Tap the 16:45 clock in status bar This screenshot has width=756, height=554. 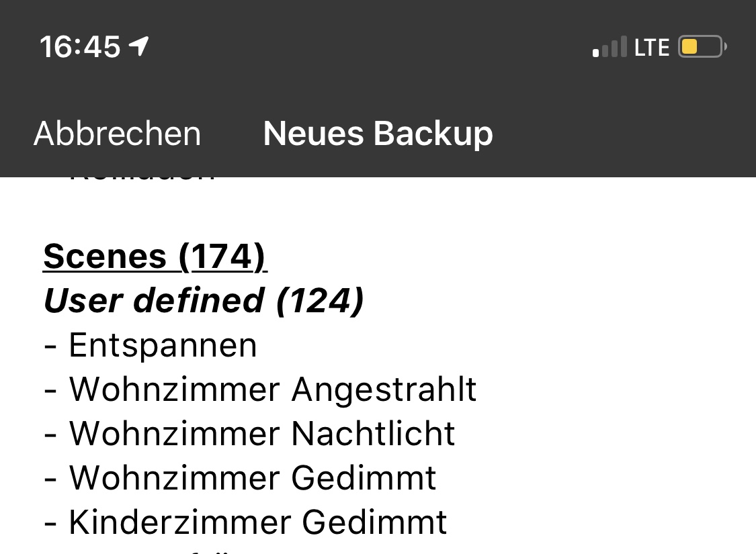pos(80,47)
